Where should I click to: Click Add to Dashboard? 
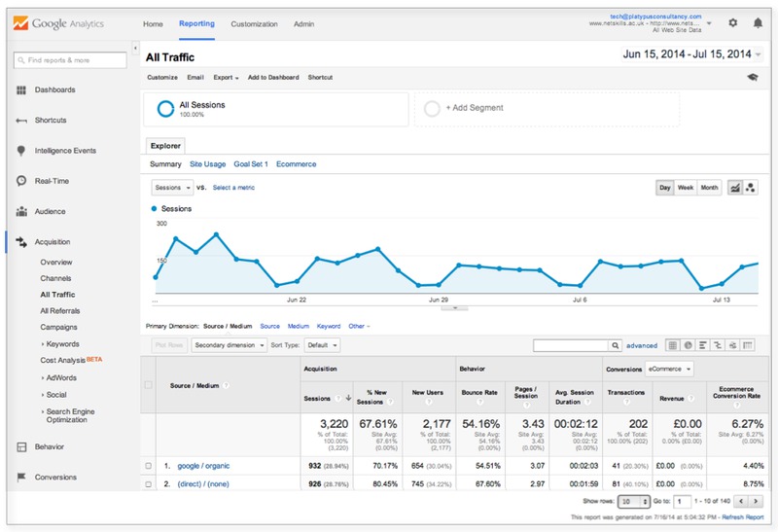pyautogui.click(x=273, y=78)
